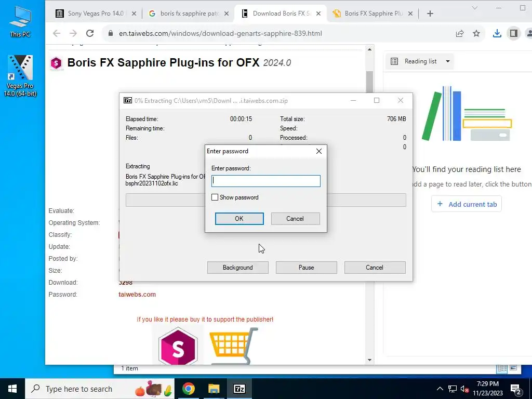Click 7z icon in extraction window title

click(x=128, y=100)
